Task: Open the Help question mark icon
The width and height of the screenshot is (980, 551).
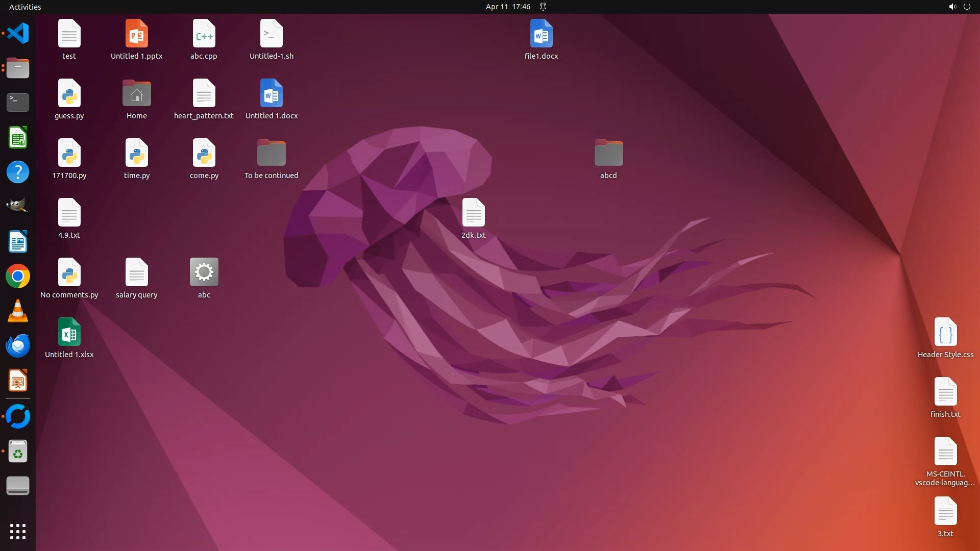Action: coord(18,172)
